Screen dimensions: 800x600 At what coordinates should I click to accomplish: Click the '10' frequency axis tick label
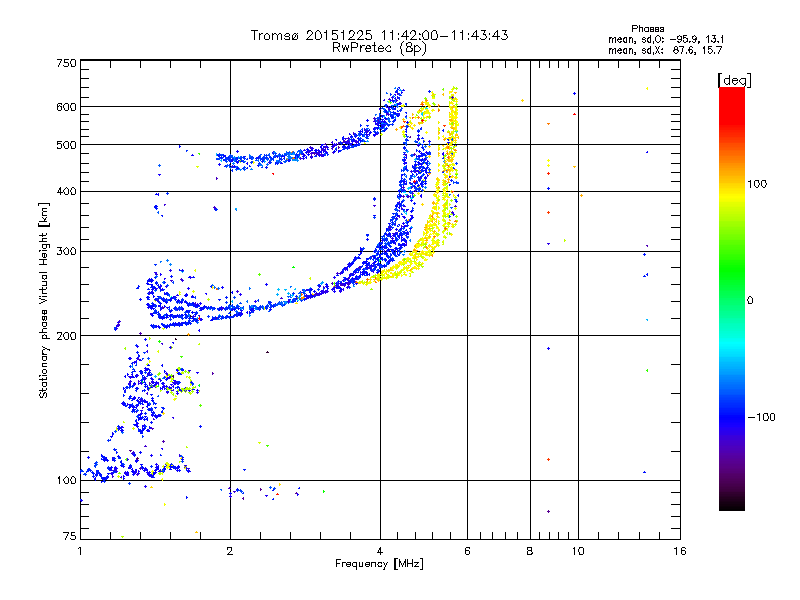pos(578,551)
